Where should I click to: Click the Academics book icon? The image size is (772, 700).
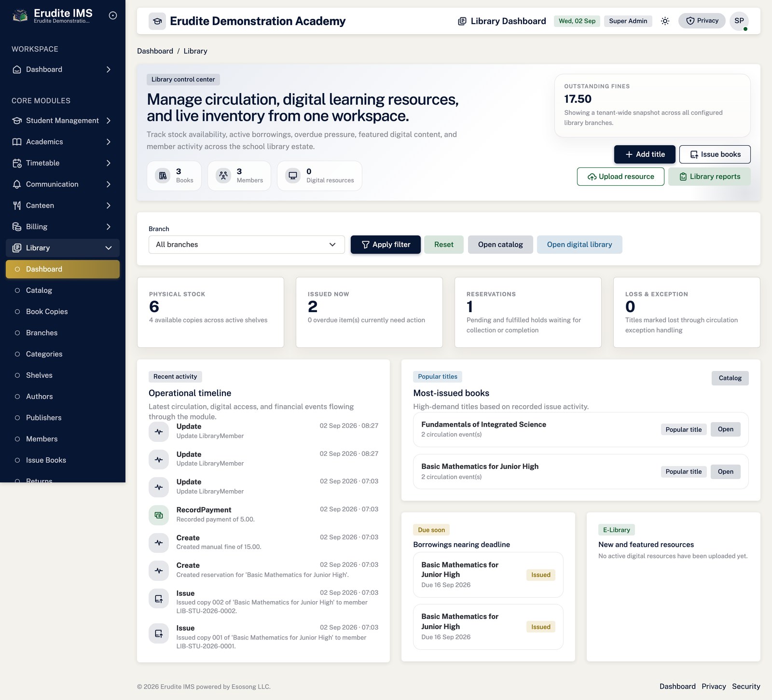(17, 142)
